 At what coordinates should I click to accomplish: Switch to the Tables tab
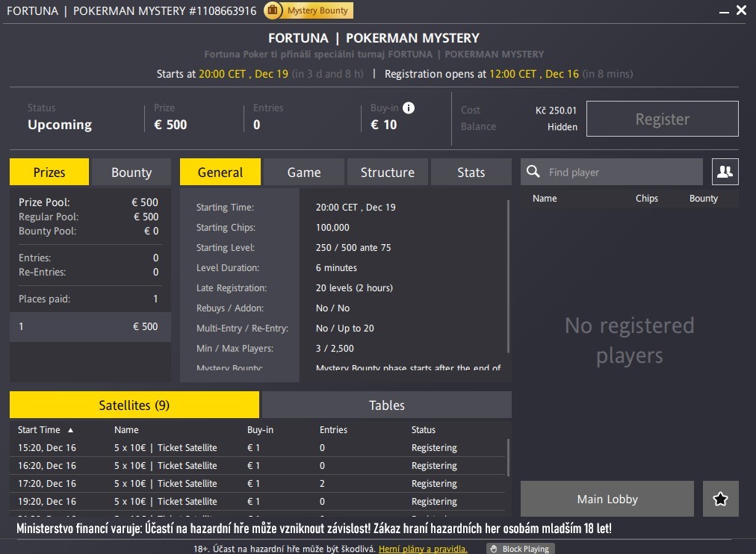coord(387,405)
